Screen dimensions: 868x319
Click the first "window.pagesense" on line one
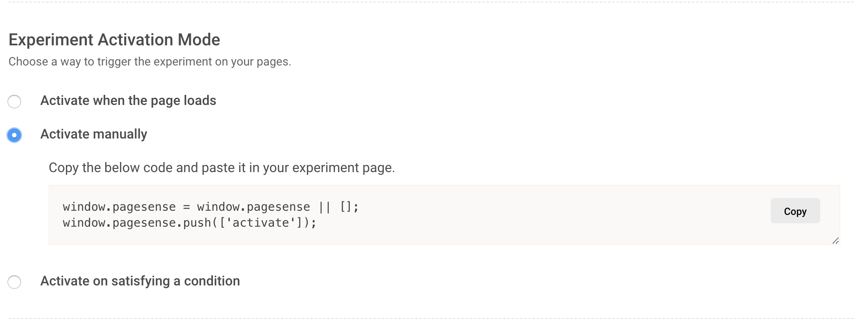(x=119, y=207)
